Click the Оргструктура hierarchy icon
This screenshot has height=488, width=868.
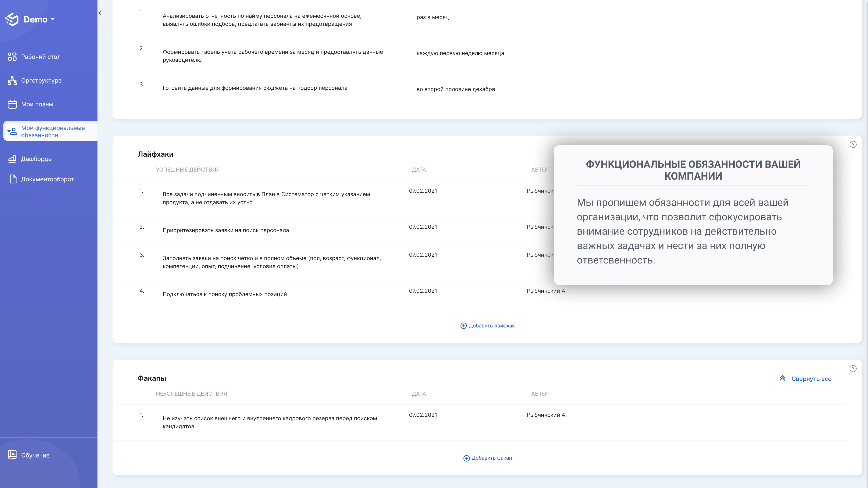tap(12, 80)
